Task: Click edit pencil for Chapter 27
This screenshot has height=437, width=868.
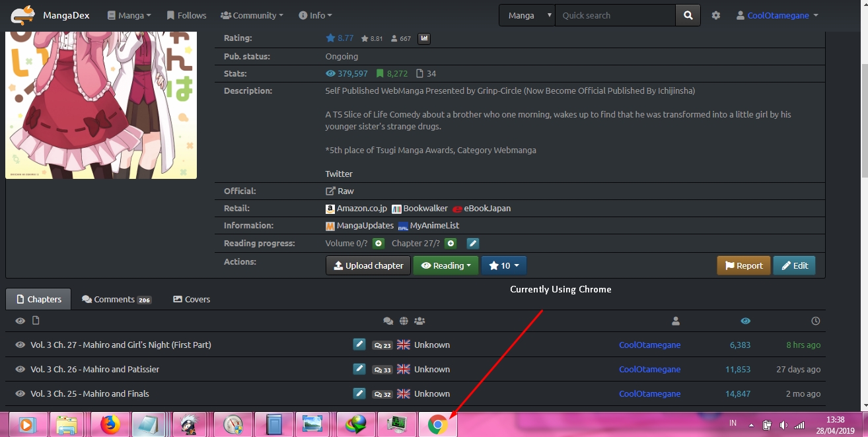Action: 359,345
